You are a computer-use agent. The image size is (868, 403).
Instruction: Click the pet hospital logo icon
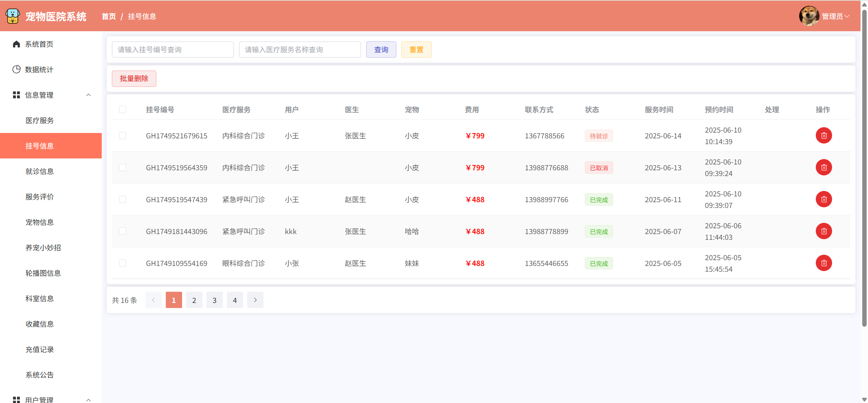(13, 16)
